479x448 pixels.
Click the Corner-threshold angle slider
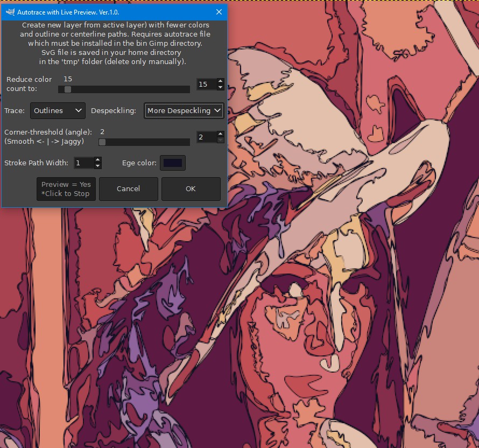pos(144,142)
